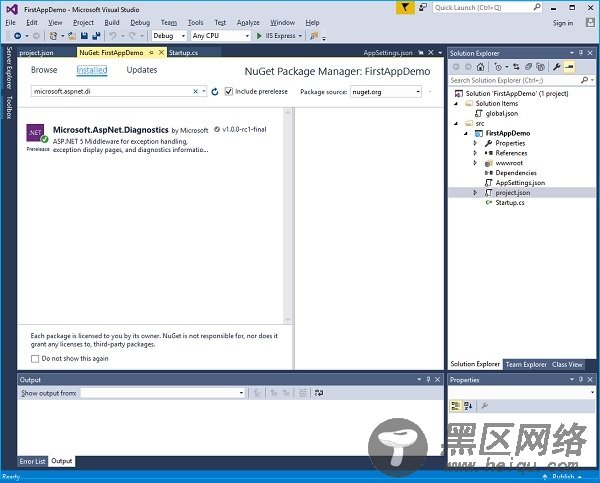The width and height of the screenshot is (600, 483).
Task: Click the Pending Changes Filter clock icon
Action: (x=498, y=67)
